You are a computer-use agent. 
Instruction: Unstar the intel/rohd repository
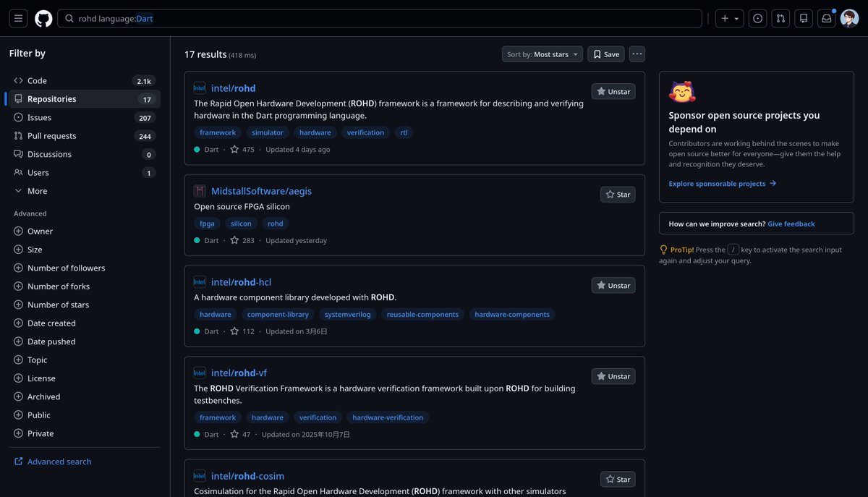(x=613, y=91)
